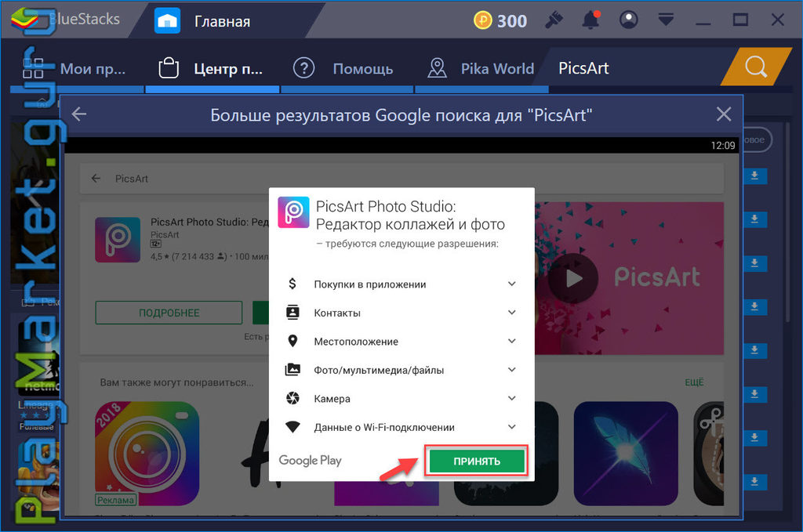Open the Мои пр... tab
This screenshot has width=803, height=532.
[x=77, y=68]
